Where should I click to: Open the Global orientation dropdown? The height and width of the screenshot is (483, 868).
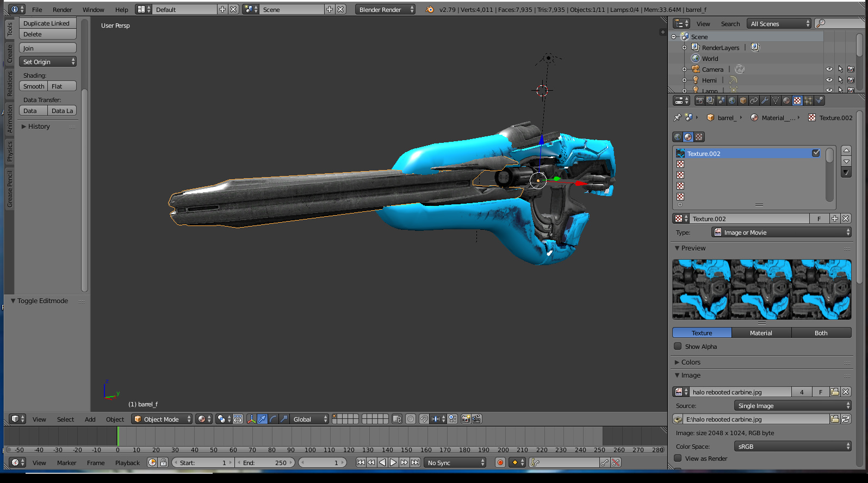point(309,419)
